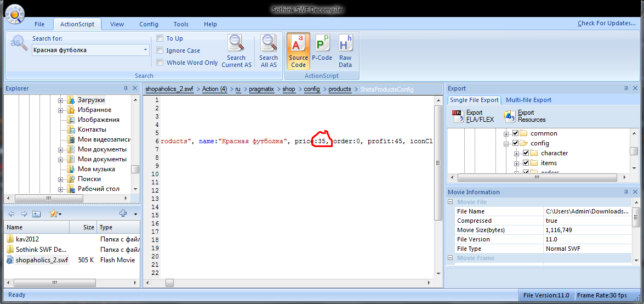The width and height of the screenshot is (644, 304).
Task: Expand the items folder node
Action: tap(516, 163)
